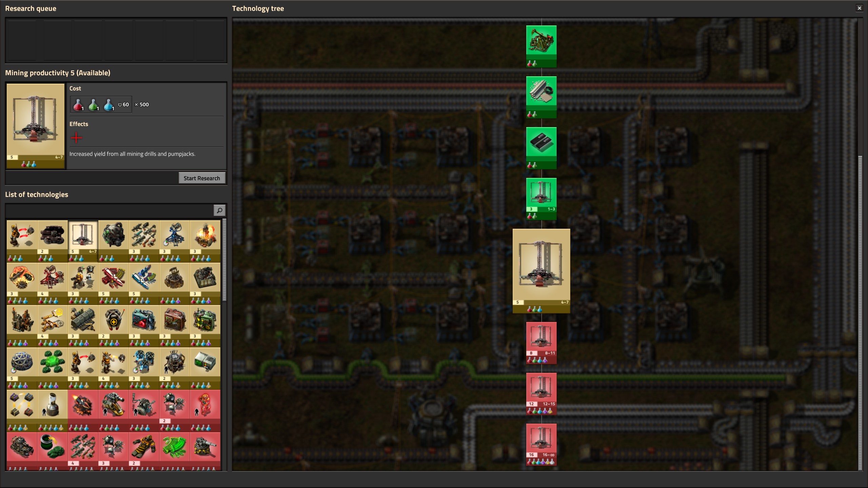
Task: Select the blue Speed module 3 technology
Action: (x=144, y=326)
